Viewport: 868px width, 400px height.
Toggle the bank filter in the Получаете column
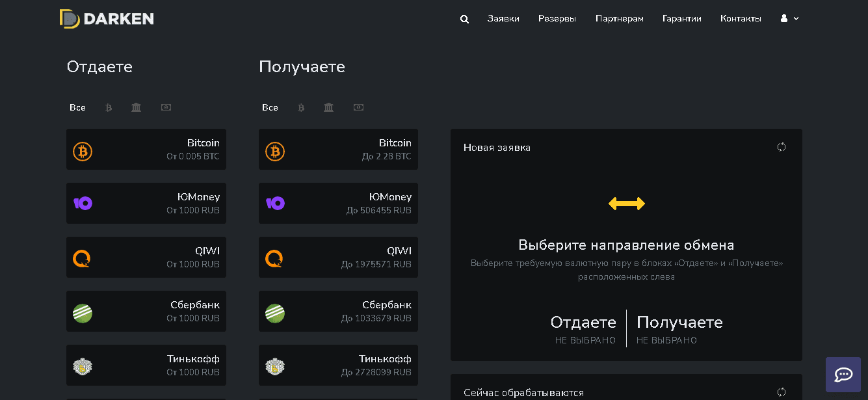click(x=329, y=107)
